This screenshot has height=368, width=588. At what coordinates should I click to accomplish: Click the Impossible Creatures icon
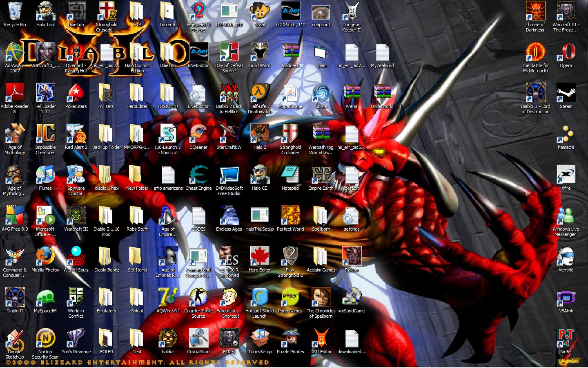45,134
